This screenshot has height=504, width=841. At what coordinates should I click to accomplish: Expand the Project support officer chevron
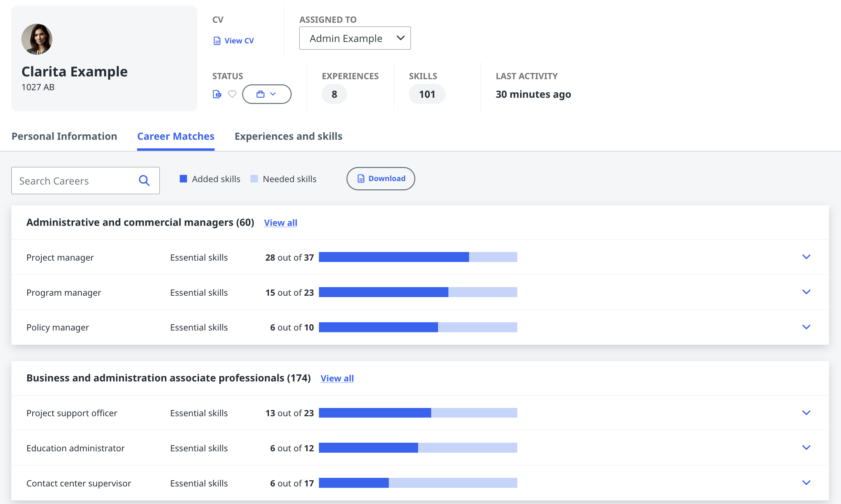(806, 413)
